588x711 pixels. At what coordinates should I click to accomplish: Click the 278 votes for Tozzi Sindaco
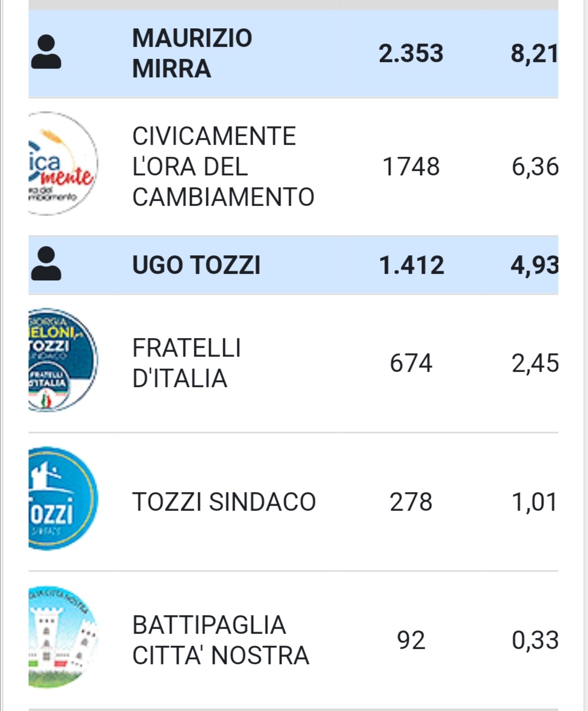coord(411,502)
